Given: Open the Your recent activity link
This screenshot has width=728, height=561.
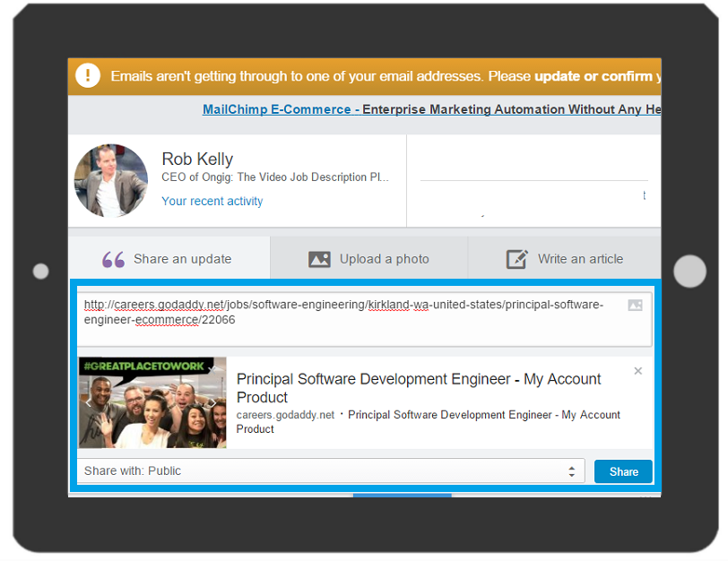Looking at the screenshot, I should (x=212, y=201).
